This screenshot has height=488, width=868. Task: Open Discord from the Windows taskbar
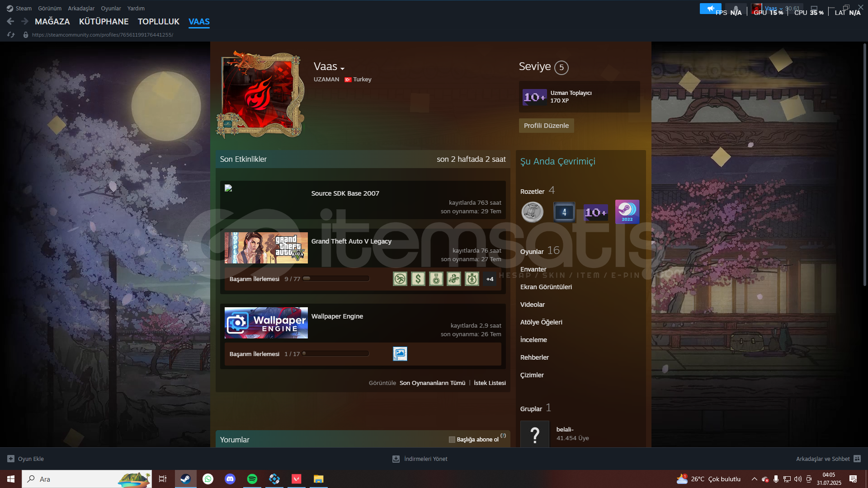(230, 479)
